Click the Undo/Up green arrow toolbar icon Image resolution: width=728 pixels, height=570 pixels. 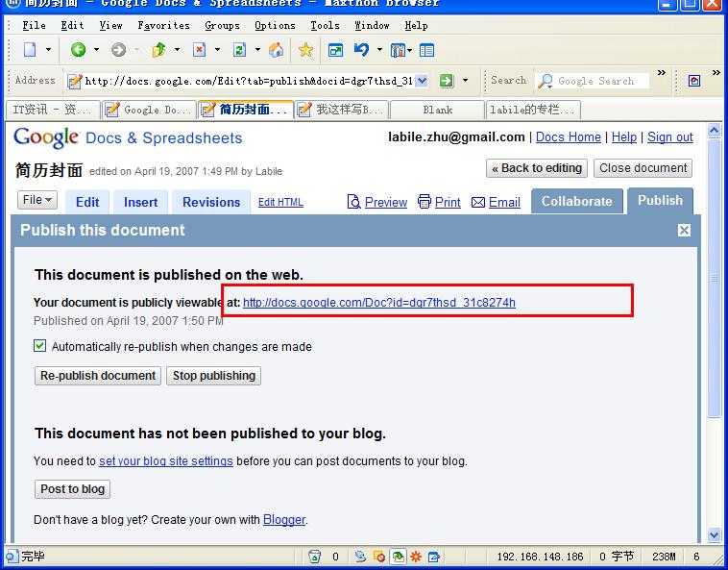click(x=158, y=49)
